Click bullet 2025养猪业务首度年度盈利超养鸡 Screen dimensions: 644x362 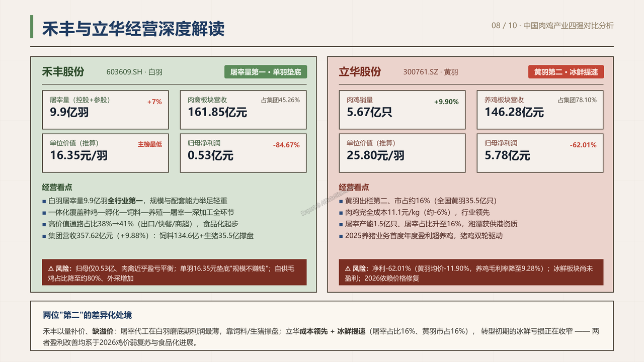tap(421, 235)
